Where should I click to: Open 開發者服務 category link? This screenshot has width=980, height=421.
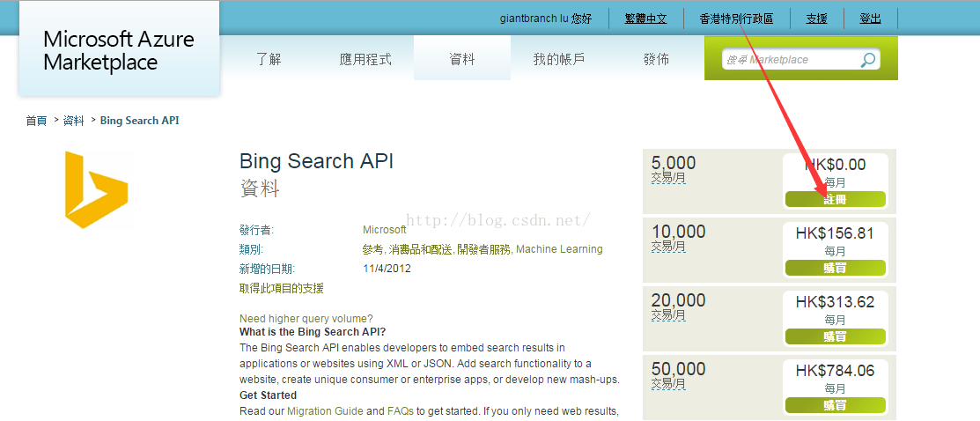point(483,249)
